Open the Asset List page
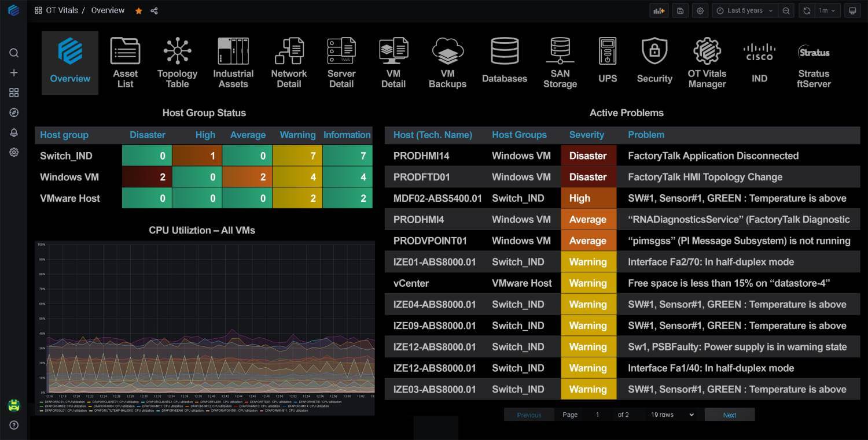868x440 pixels. tap(125, 62)
